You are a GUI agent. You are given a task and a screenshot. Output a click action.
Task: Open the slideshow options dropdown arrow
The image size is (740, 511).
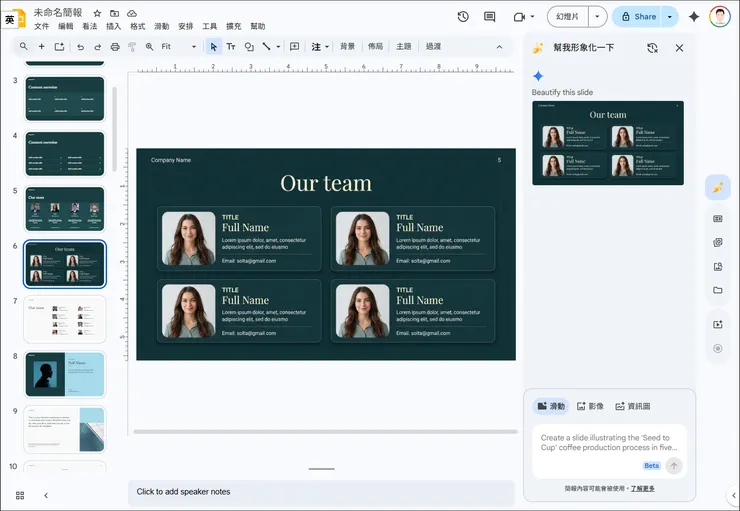point(597,17)
